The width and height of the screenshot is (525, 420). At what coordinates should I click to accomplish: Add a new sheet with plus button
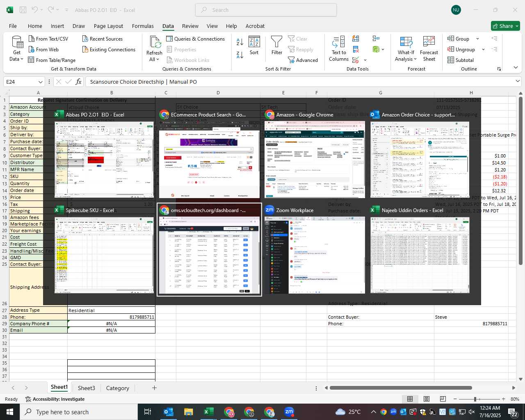(x=154, y=388)
